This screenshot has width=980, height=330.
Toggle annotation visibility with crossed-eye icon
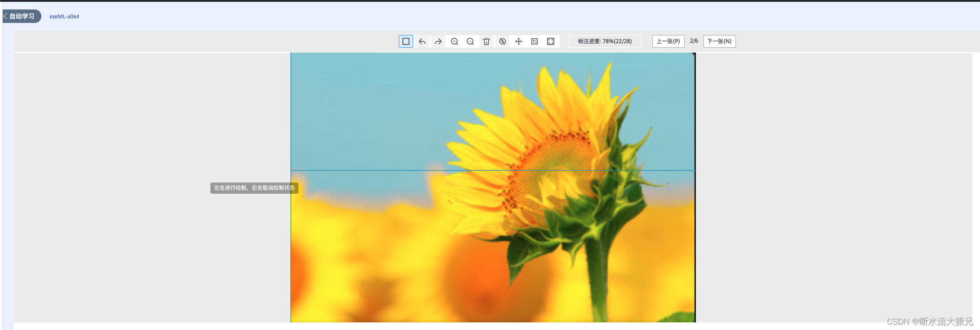tap(503, 41)
